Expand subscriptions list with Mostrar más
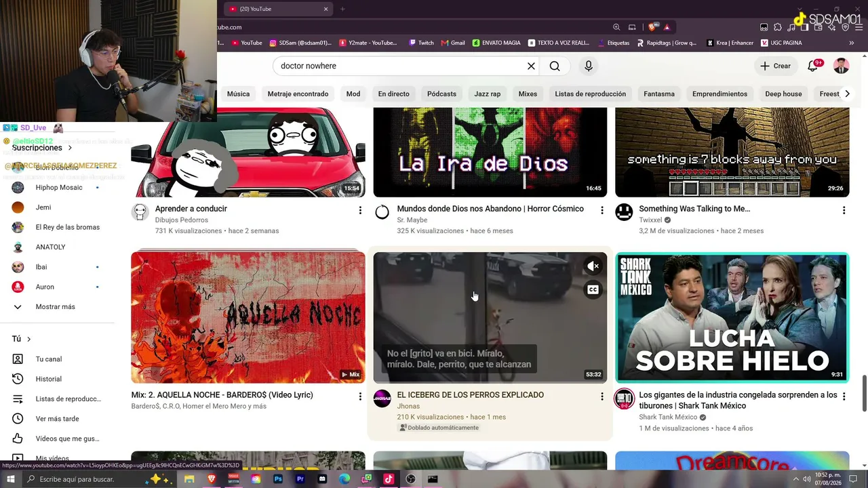This screenshot has height=488, width=868. 56,307
